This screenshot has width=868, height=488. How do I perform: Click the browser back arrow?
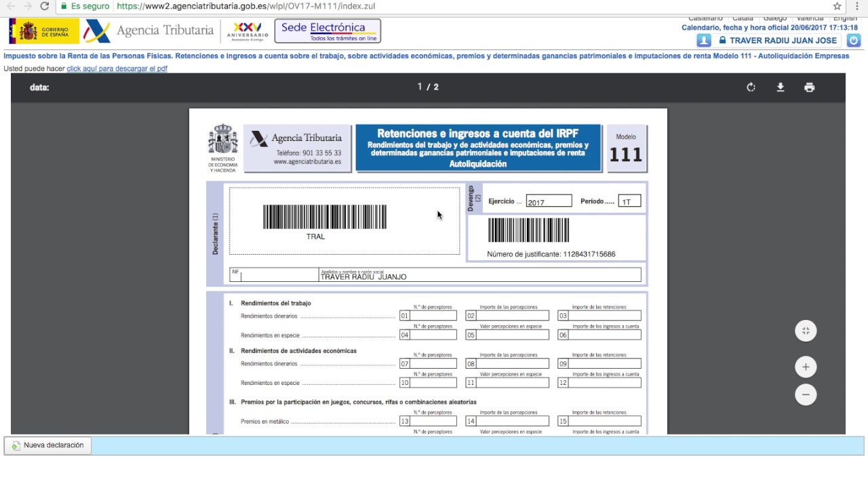(10, 6)
